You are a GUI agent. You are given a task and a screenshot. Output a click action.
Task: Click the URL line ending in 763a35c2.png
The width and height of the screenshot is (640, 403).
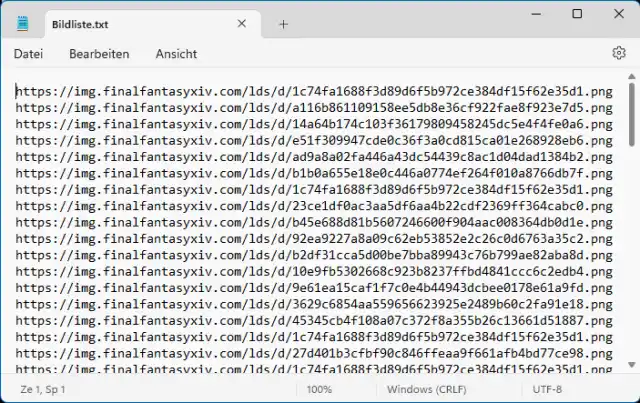[314, 238]
